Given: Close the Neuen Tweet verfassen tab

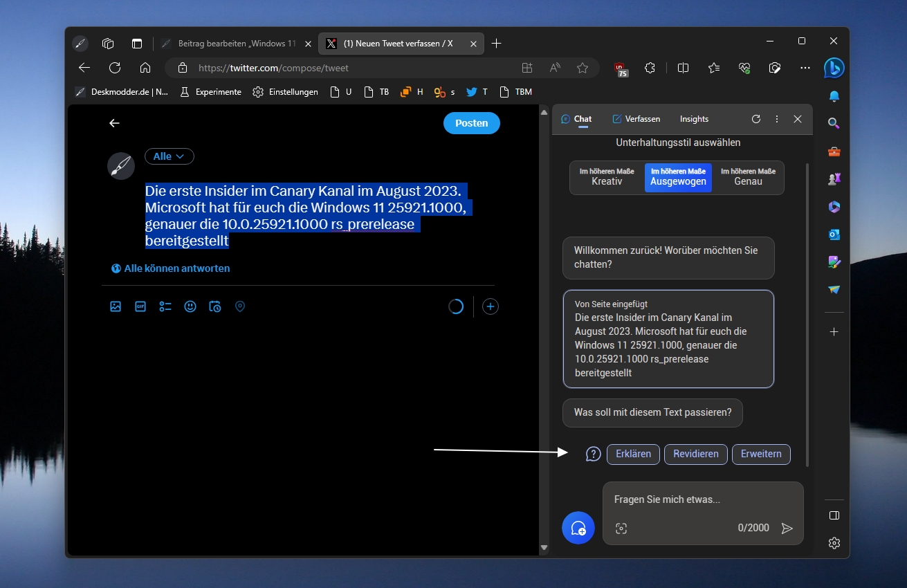Looking at the screenshot, I should tap(473, 44).
